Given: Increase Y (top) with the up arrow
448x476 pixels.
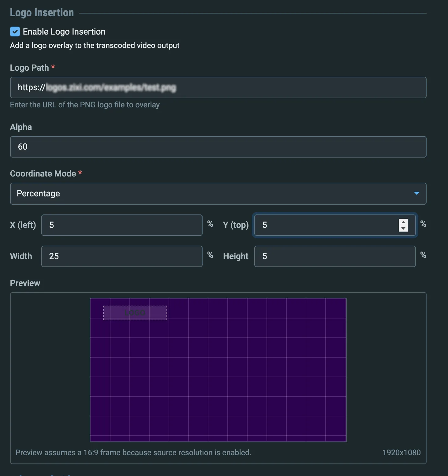Looking at the screenshot, I should pos(403,222).
